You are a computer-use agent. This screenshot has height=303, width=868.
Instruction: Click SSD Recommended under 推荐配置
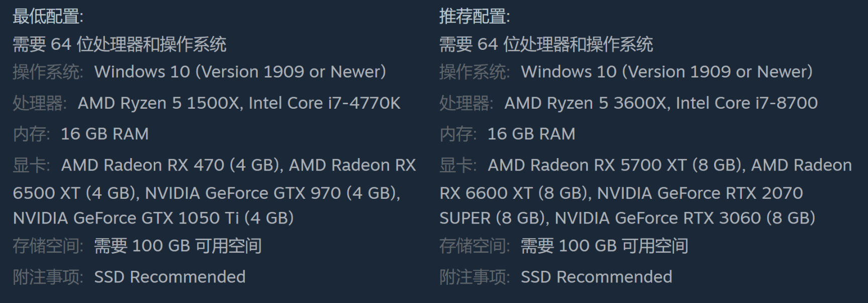click(596, 277)
